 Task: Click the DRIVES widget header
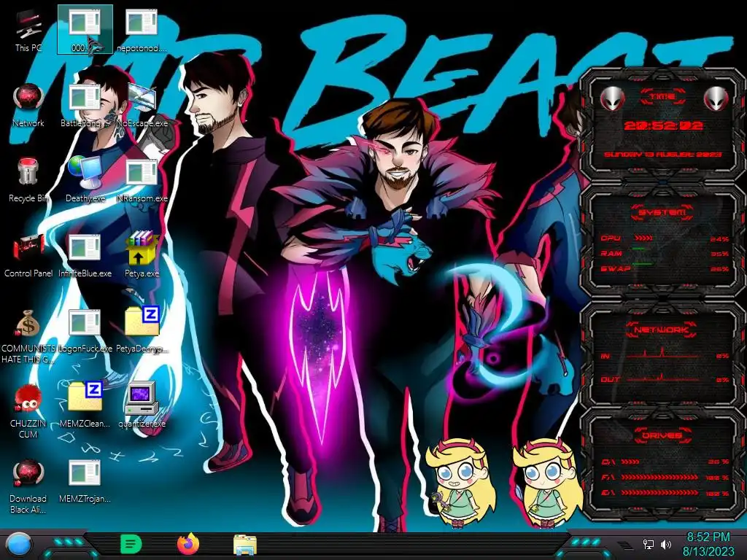click(x=662, y=435)
